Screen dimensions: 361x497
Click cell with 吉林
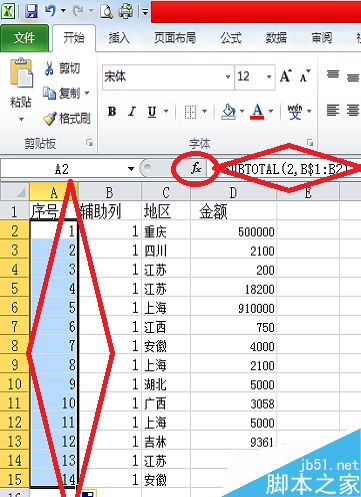tap(166, 442)
